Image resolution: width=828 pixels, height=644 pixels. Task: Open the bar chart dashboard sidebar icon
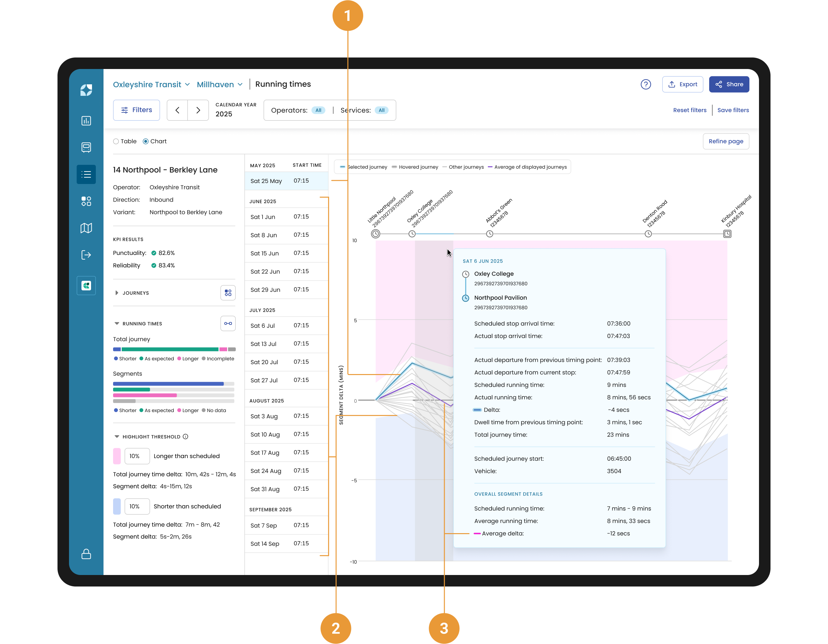click(86, 120)
